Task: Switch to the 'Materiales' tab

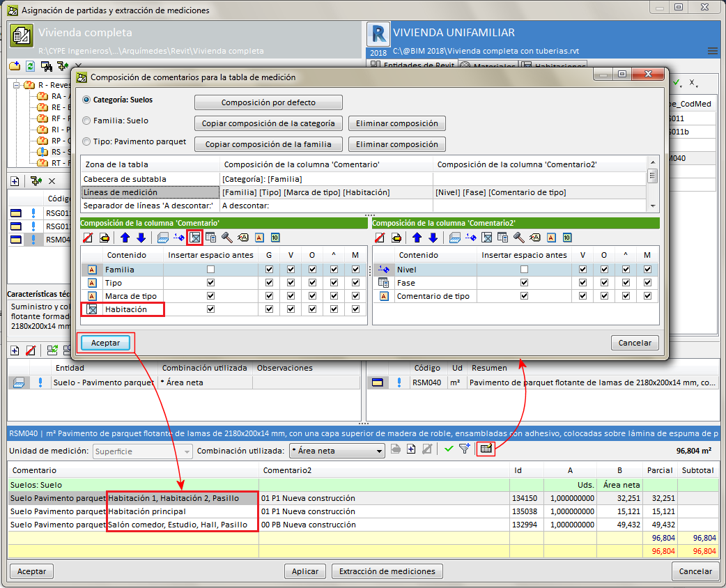Action: pos(488,66)
